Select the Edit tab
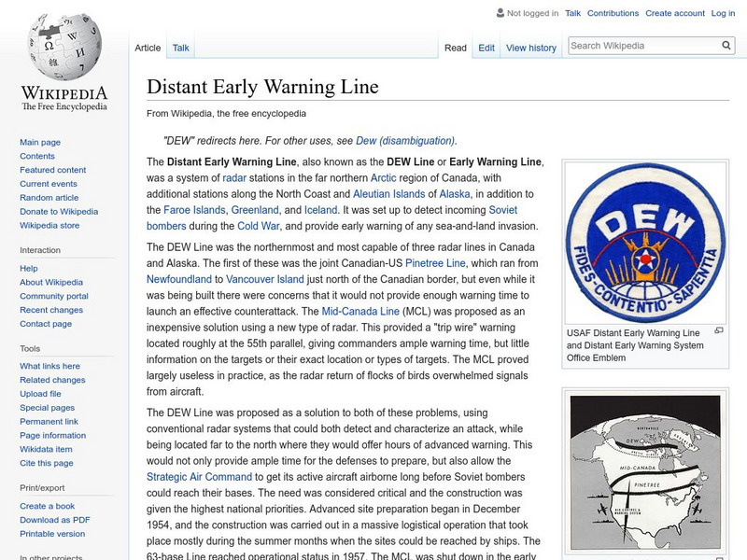 click(486, 47)
